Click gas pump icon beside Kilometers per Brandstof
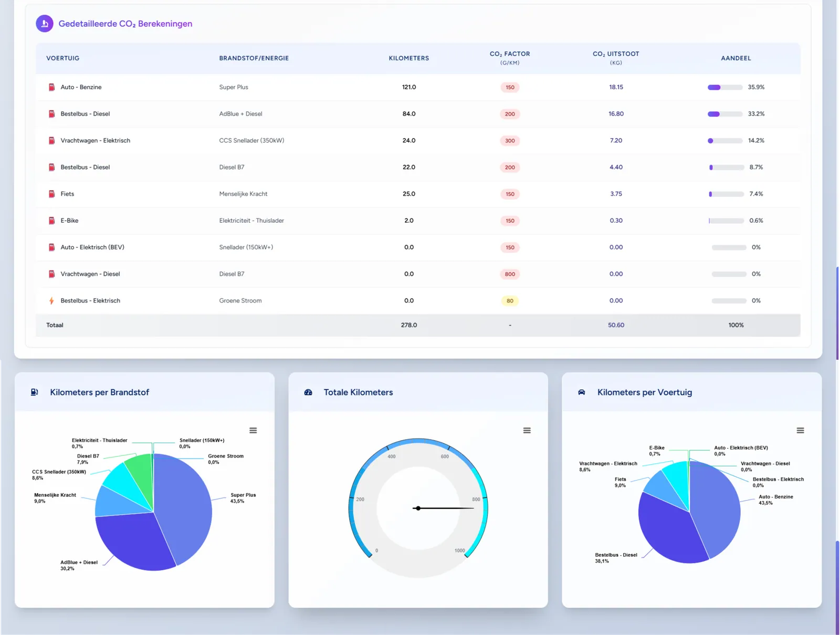Screen dimensions: 840x635 coord(35,392)
